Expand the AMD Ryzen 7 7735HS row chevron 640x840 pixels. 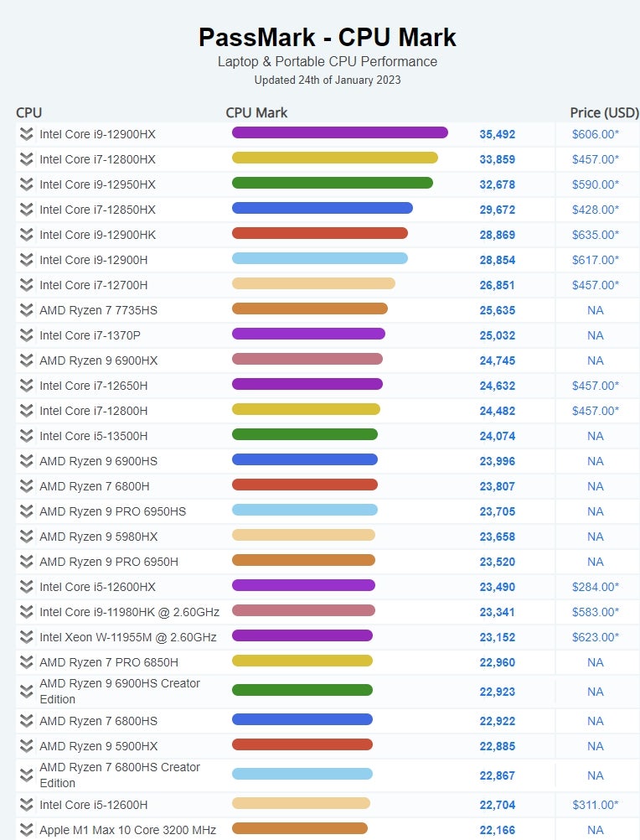(26, 310)
